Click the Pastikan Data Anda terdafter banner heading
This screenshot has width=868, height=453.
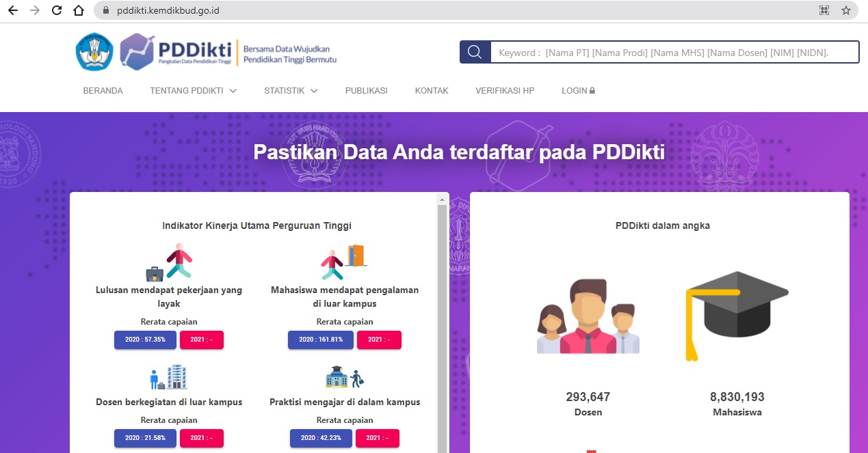[x=459, y=152]
